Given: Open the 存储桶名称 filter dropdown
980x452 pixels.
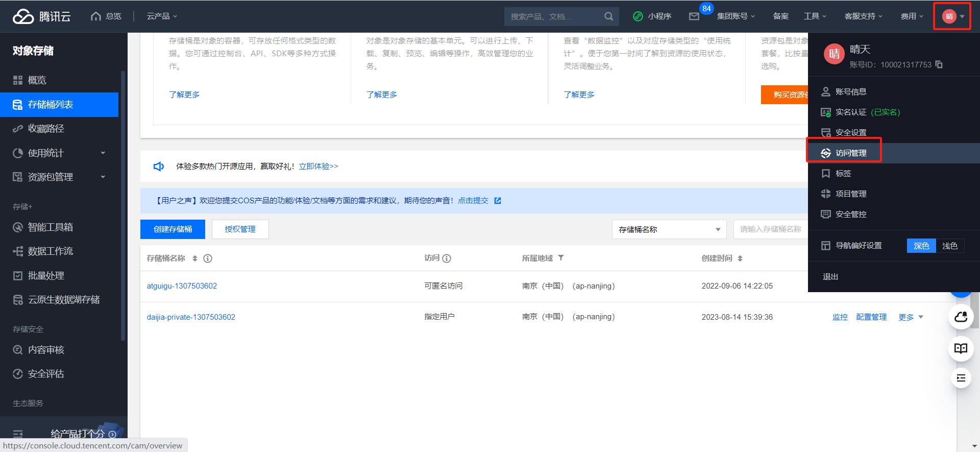Looking at the screenshot, I should [x=669, y=229].
